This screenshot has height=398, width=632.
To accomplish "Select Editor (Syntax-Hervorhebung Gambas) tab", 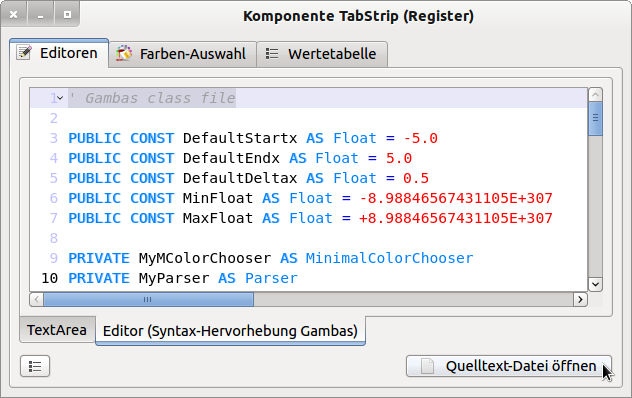I will pos(230,331).
